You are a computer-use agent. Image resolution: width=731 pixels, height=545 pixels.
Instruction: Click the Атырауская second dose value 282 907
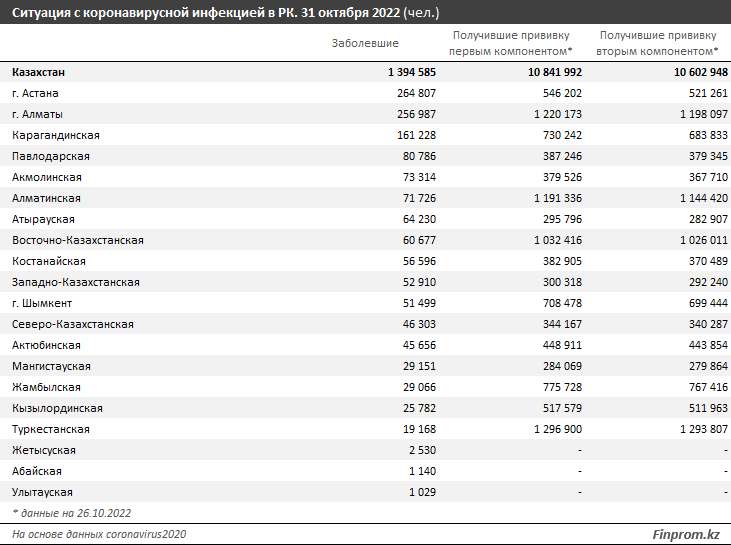click(x=708, y=219)
